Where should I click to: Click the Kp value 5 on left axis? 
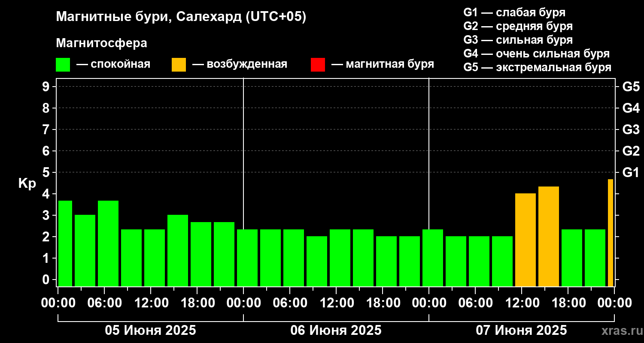point(46,173)
